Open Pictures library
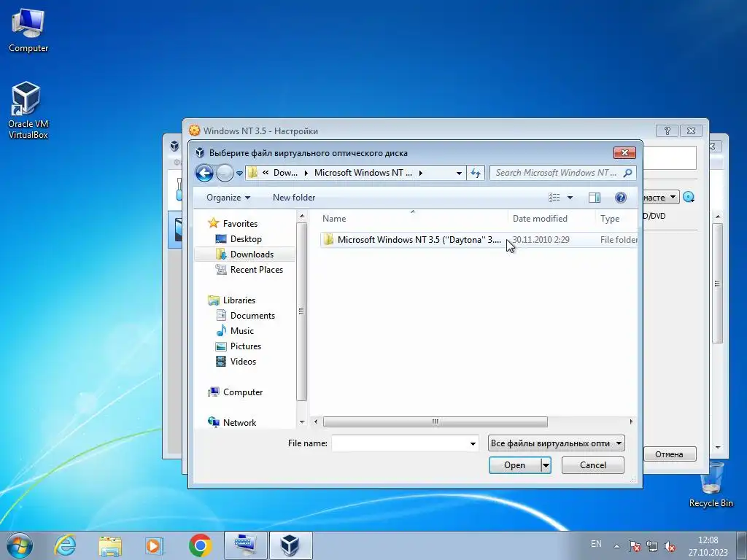The height and width of the screenshot is (560, 747). [x=239, y=346]
